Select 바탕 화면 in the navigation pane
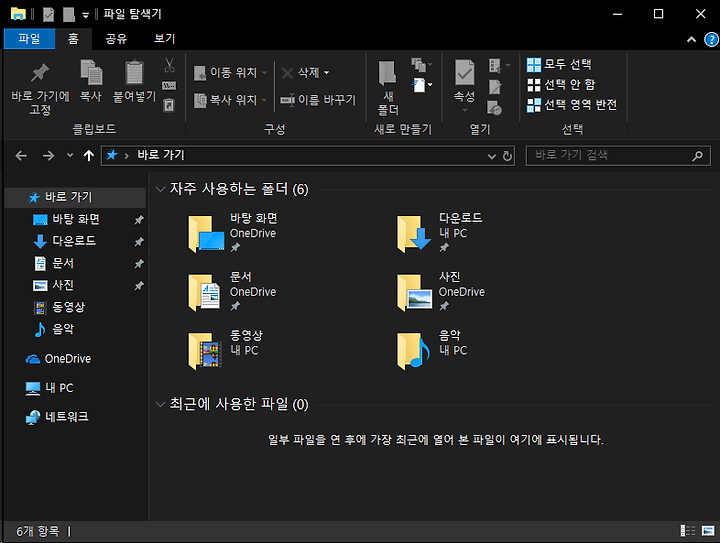This screenshot has width=720, height=543. (x=75, y=219)
